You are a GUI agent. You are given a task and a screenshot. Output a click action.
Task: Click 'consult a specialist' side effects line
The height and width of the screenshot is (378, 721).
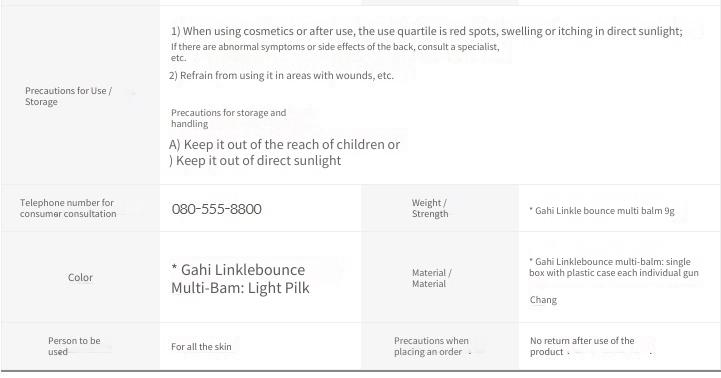pyautogui.click(x=335, y=52)
